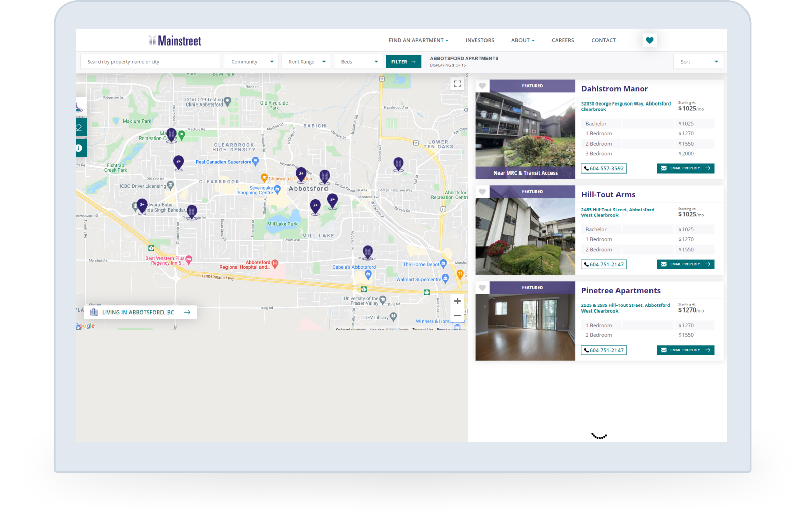Open the Investors page

click(x=479, y=40)
